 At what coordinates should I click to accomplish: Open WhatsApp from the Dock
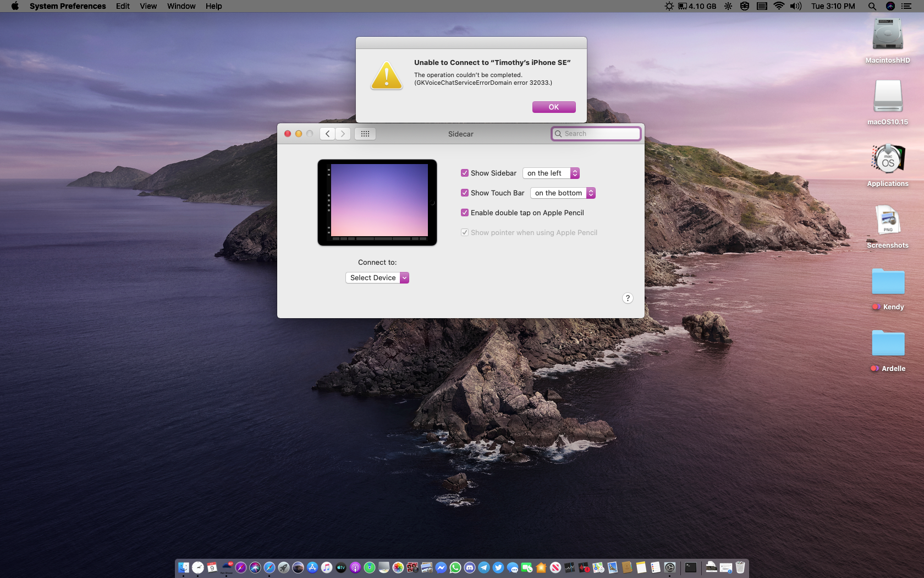(x=455, y=568)
